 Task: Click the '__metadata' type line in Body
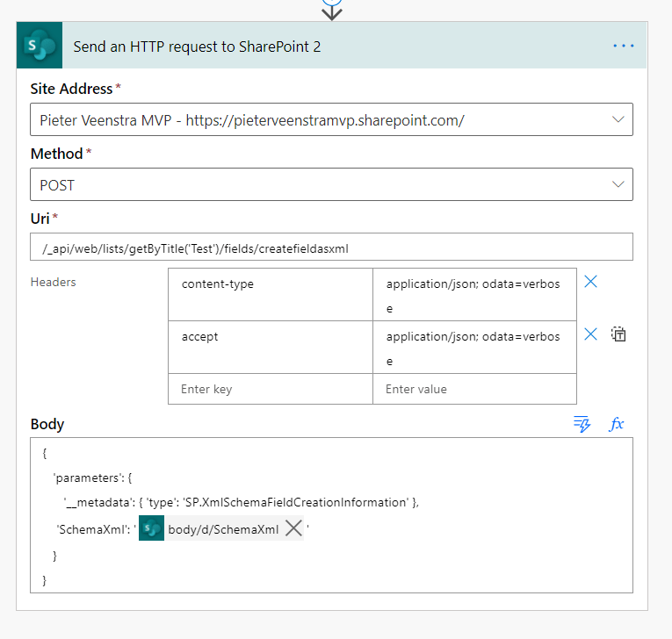[x=241, y=502]
